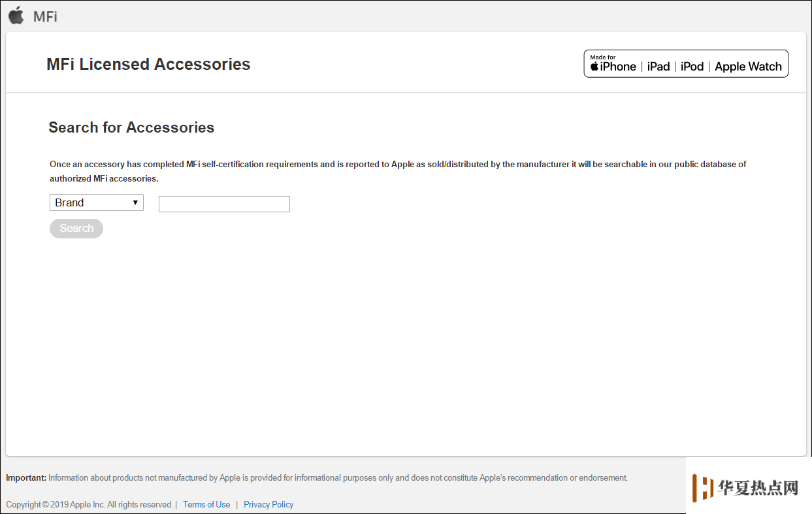Click the MFi Licensed Accessories heading
Image resolution: width=812 pixels, height=514 pixels.
[x=148, y=64]
